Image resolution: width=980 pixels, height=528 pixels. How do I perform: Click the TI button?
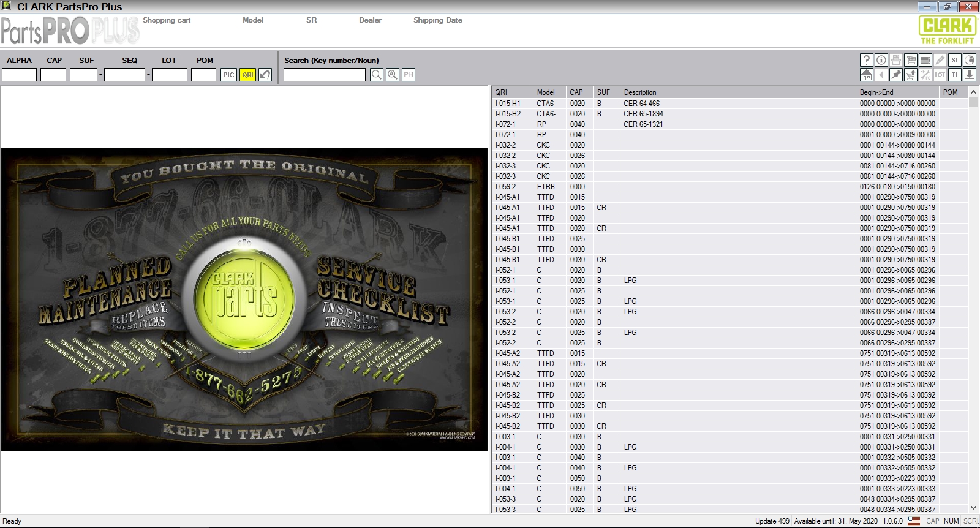954,75
